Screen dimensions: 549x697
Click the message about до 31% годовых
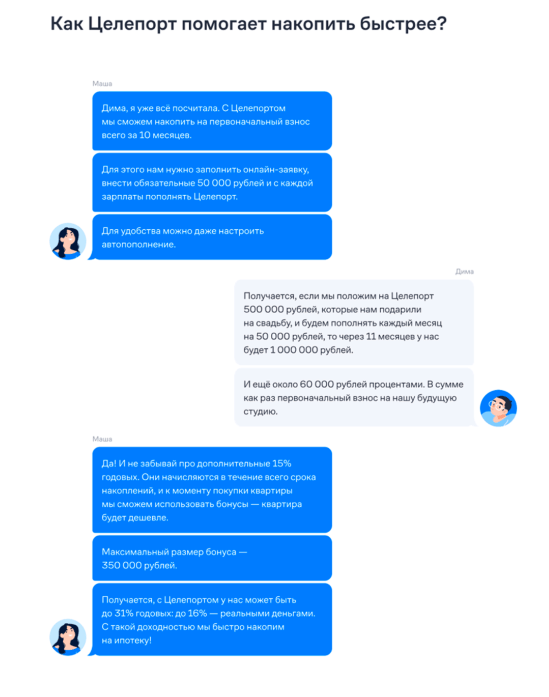pyautogui.click(x=212, y=620)
